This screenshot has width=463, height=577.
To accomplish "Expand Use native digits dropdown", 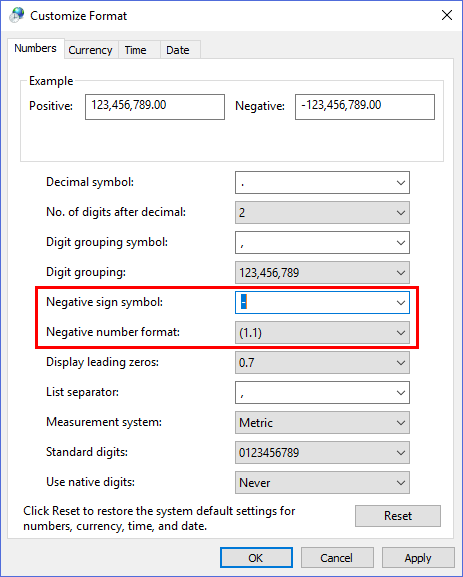I will point(322,482).
